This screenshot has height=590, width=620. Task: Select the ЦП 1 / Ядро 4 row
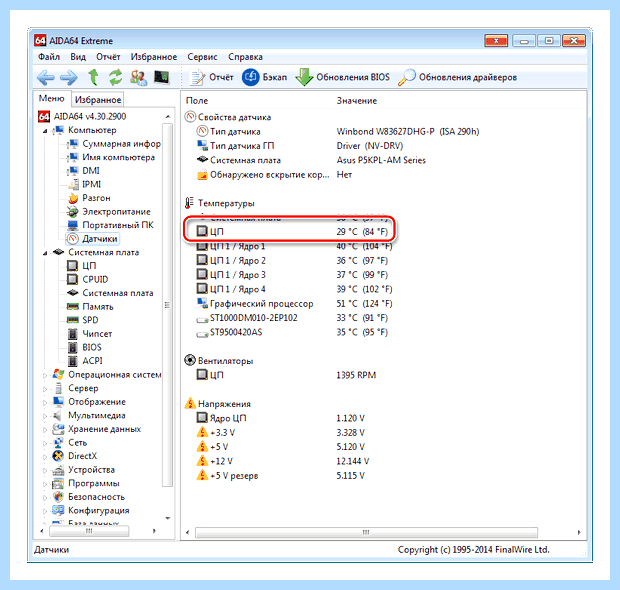pyautogui.click(x=295, y=289)
